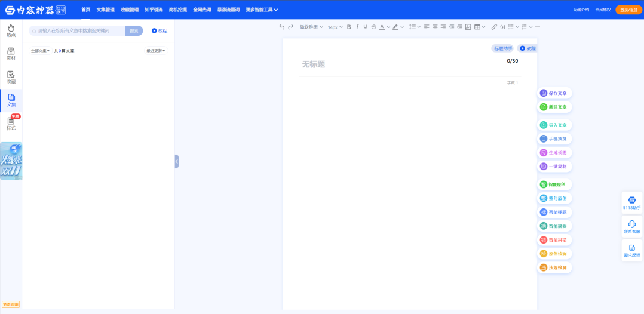The image size is (644, 314).
Task: Click the 联系客服 customer service headset icon
Action: tap(631, 226)
